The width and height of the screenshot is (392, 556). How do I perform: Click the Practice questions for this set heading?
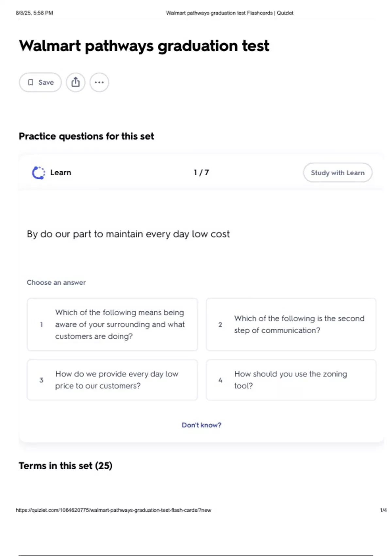pos(86,136)
